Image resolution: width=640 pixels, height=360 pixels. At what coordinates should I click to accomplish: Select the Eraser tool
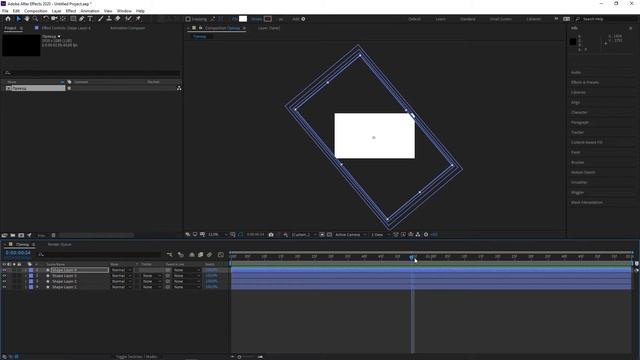[118, 19]
